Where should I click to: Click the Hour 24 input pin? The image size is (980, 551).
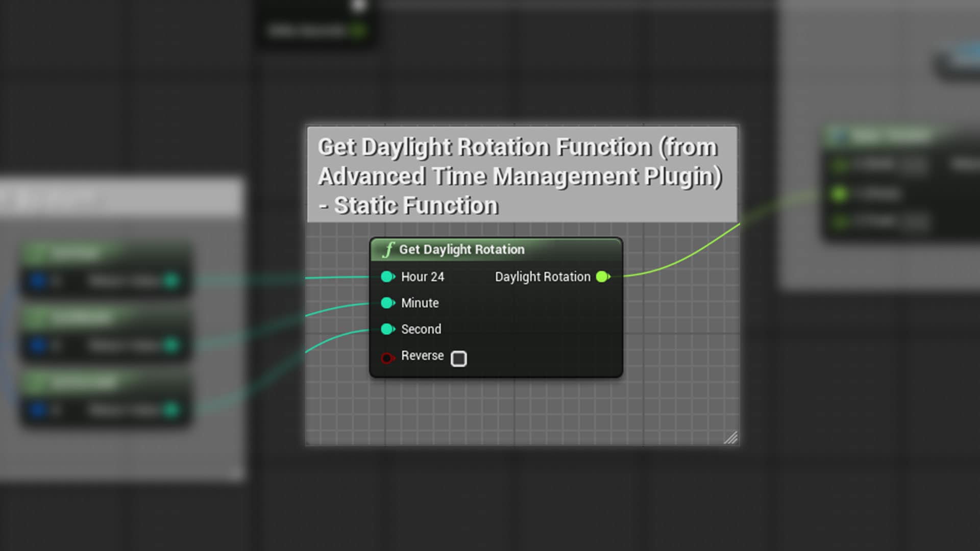387,277
